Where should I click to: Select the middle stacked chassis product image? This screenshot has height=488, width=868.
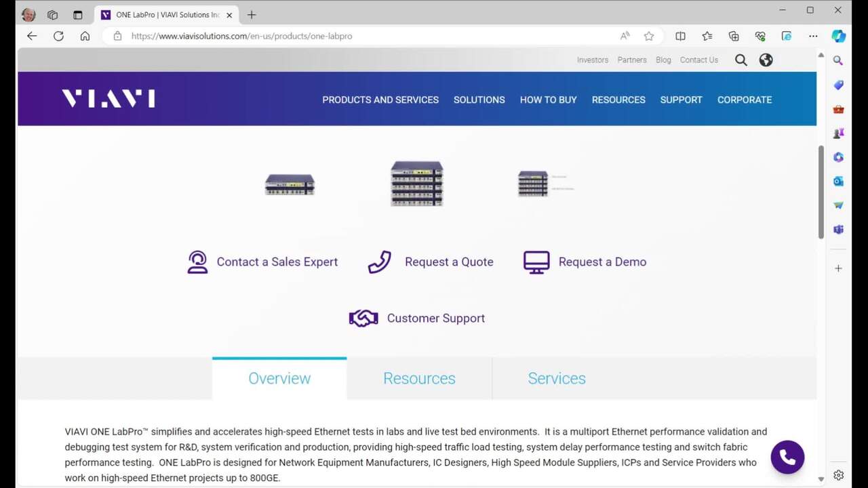[416, 184]
